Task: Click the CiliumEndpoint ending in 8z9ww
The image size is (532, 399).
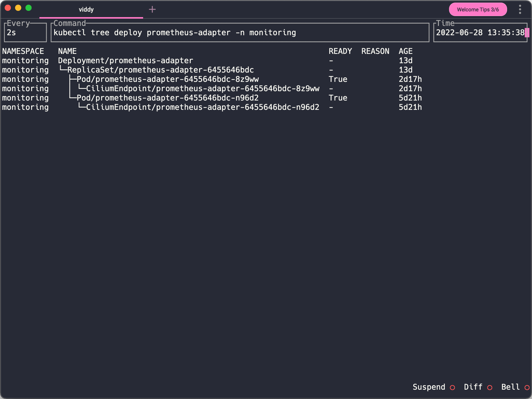Action: [x=202, y=89]
